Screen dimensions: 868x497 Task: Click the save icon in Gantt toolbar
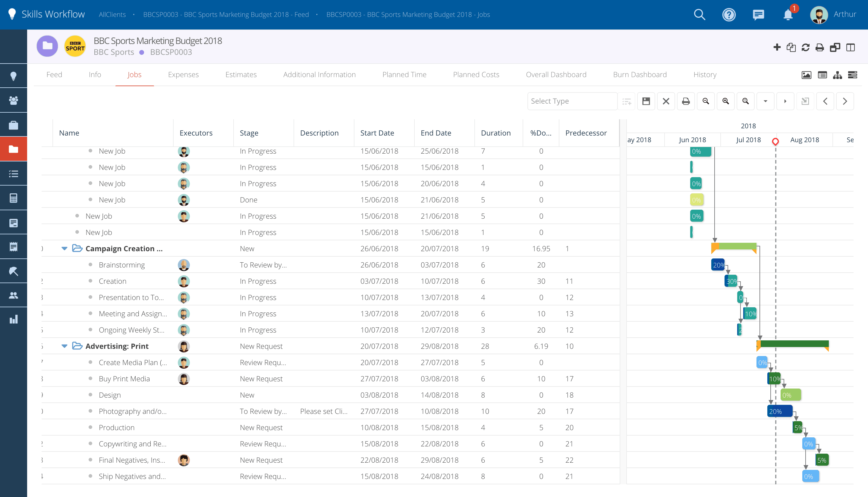[x=646, y=102]
